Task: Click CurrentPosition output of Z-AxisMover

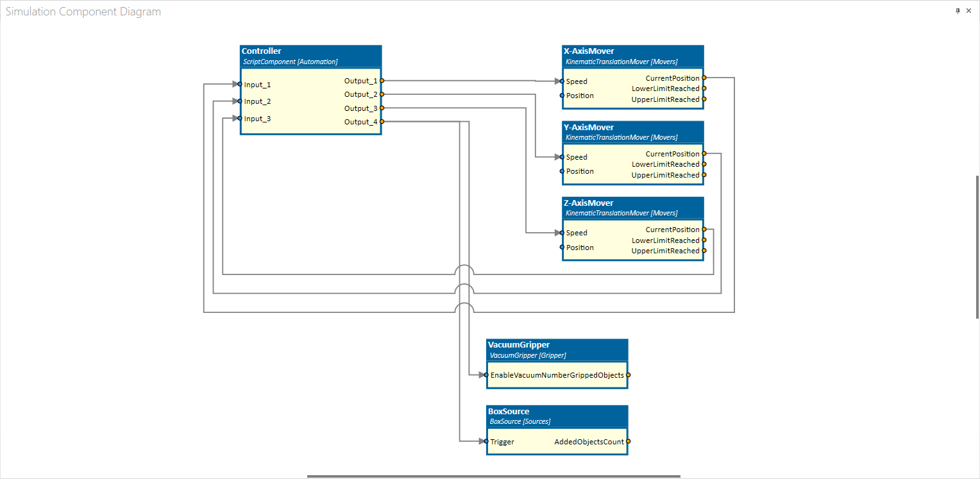Action: (704, 230)
